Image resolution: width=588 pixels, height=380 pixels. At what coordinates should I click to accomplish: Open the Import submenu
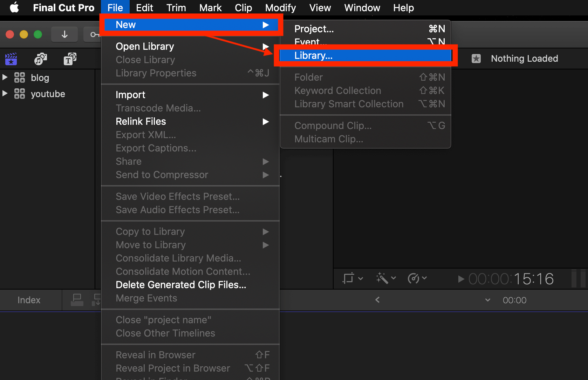[x=190, y=95]
